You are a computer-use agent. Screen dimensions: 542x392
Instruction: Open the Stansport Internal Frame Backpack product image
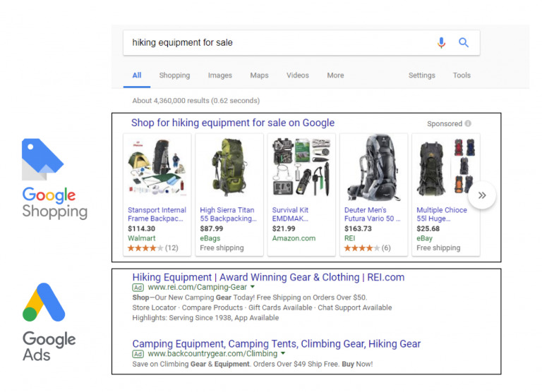(x=157, y=168)
